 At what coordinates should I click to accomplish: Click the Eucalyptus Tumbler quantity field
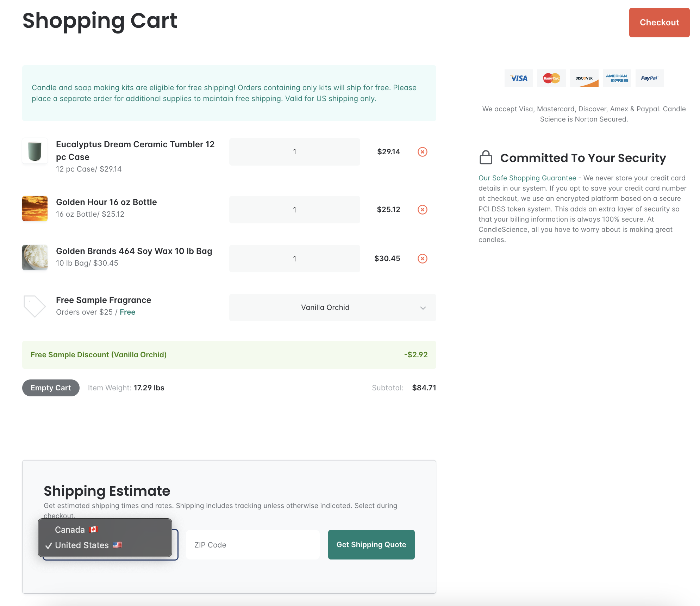(x=294, y=152)
